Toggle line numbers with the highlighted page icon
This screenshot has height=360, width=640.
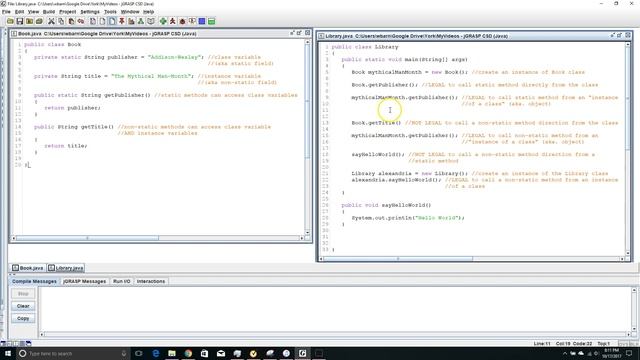pyautogui.click(x=112, y=21)
